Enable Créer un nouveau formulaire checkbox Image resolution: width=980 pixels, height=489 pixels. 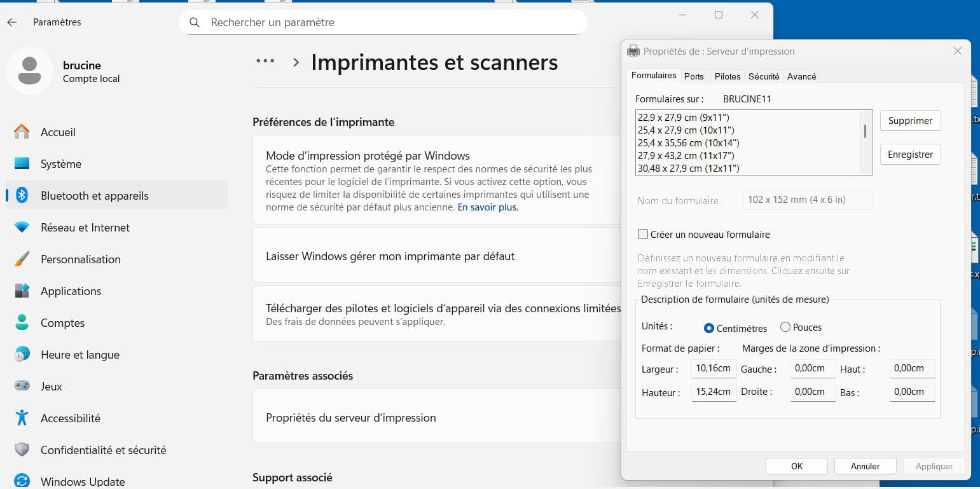click(643, 235)
